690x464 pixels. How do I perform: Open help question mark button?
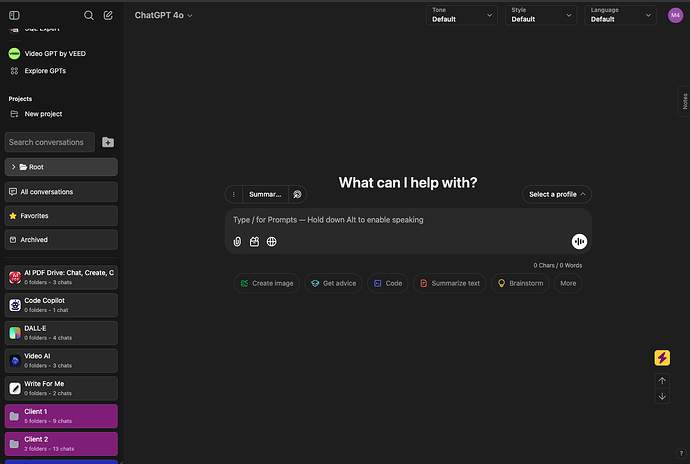click(681, 453)
